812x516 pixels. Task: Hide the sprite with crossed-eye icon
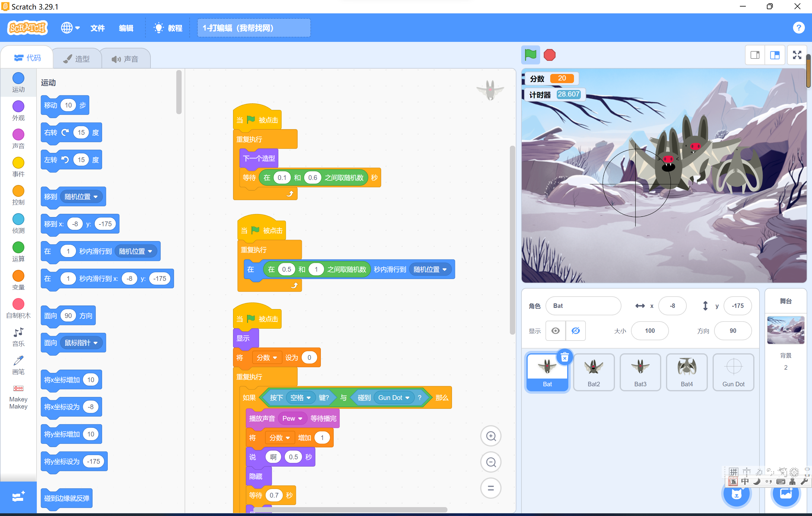point(575,330)
